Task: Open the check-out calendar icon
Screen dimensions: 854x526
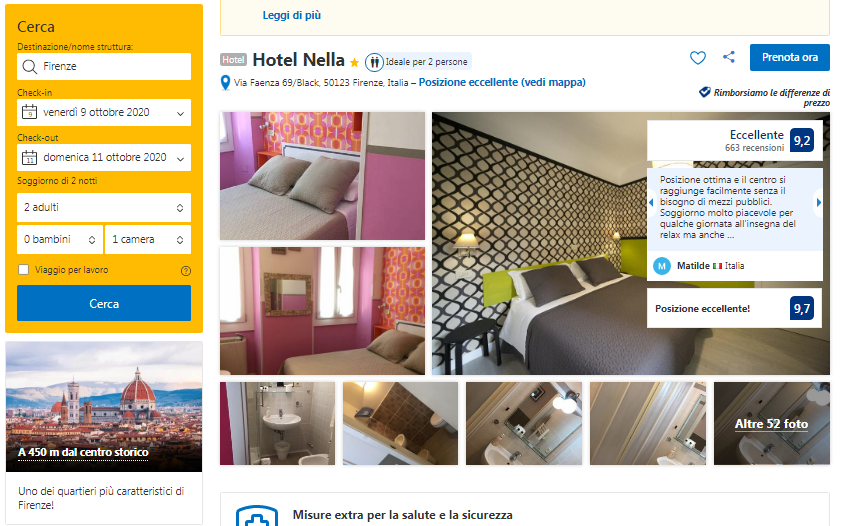Action: coord(29,157)
